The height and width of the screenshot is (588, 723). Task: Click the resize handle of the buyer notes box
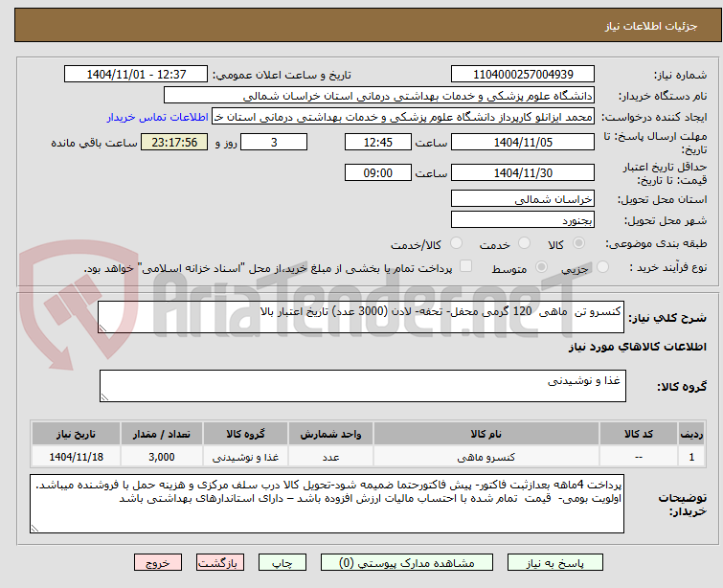(x=35, y=528)
